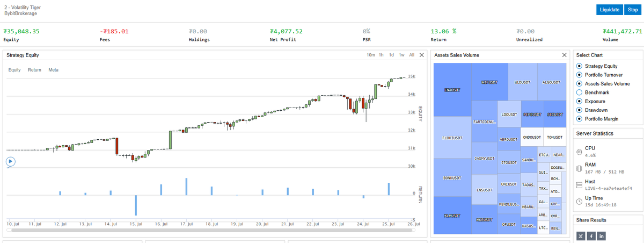Click the PSR value 0%
The image size is (644, 243).
click(x=367, y=31)
